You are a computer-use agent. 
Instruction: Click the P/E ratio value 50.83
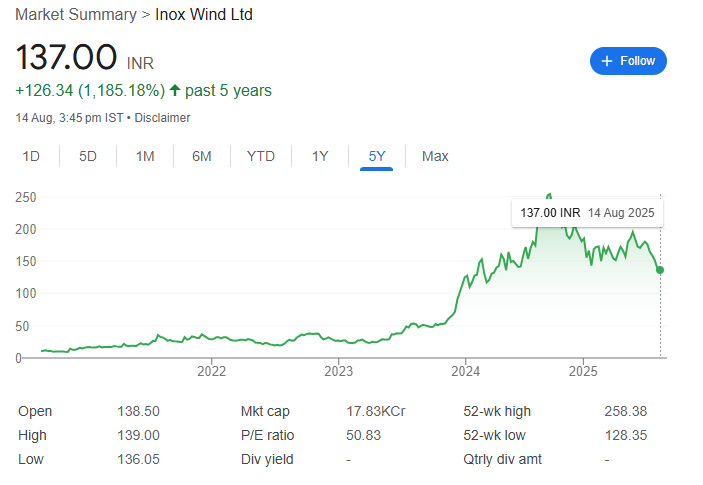coord(363,435)
